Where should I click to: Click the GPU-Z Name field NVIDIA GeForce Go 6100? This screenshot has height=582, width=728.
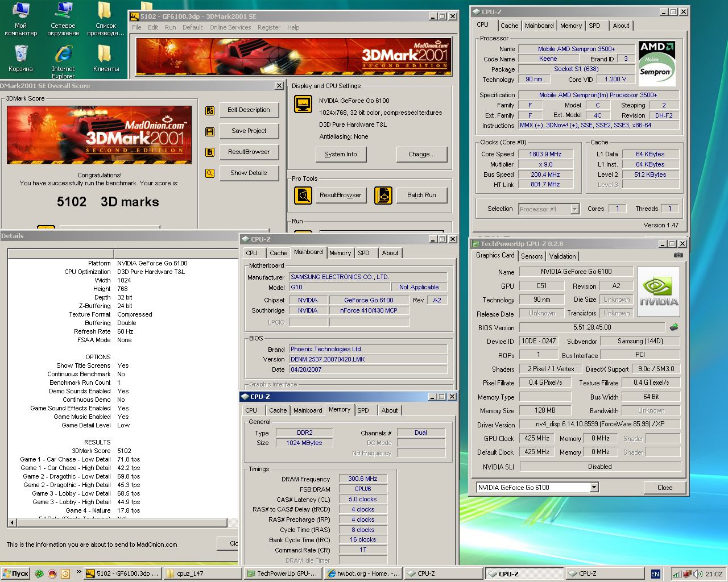(576, 272)
